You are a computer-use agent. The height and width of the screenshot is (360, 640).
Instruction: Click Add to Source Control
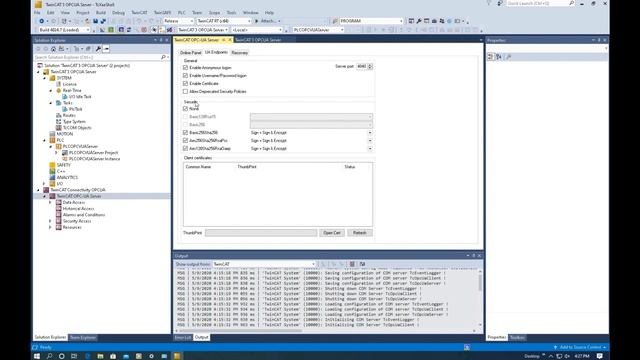point(580,347)
